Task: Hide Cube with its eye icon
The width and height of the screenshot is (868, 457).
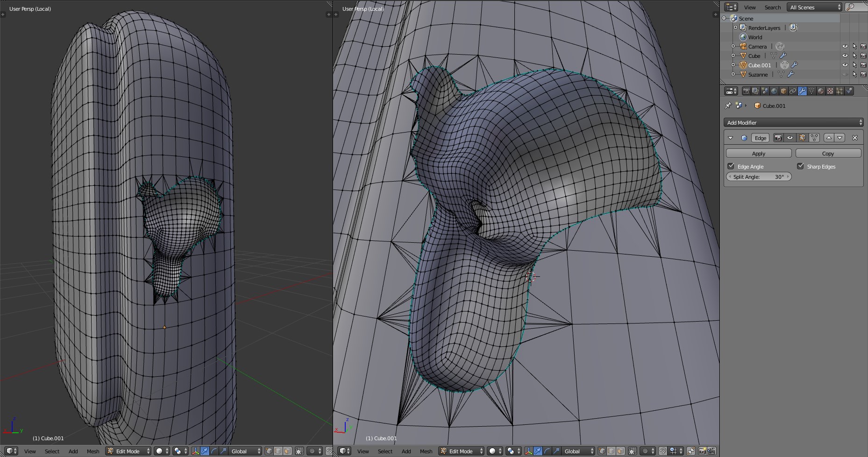Action: pyautogui.click(x=845, y=56)
